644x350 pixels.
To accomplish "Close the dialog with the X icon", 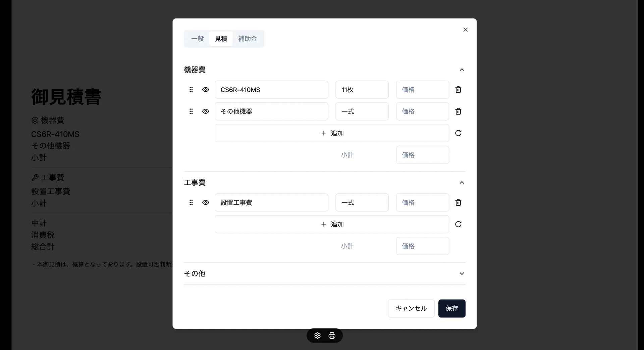I will (466, 30).
